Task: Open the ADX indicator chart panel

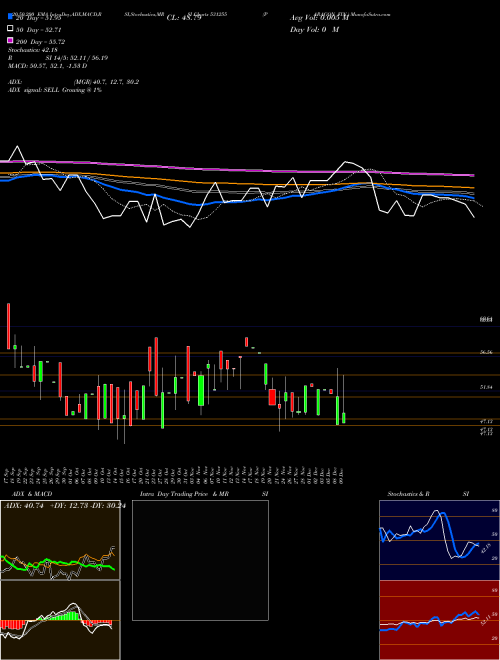Action: pos(60,540)
